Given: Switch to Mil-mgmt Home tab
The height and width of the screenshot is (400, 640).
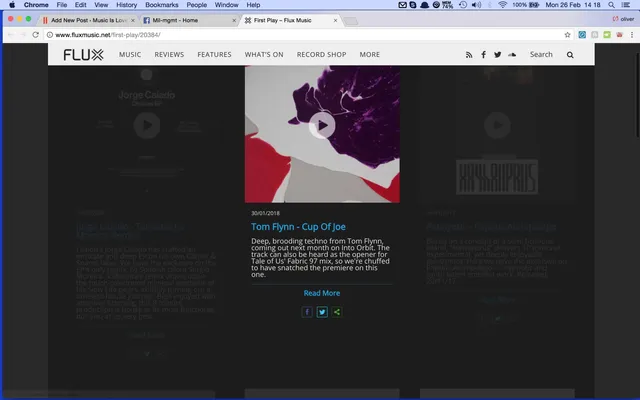Looking at the screenshot, I should [x=190, y=20].
